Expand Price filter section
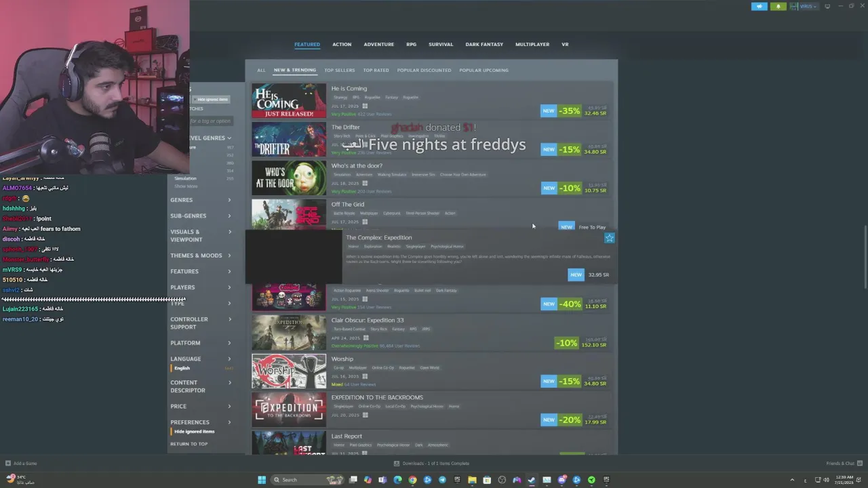 (x=201, y=407)
